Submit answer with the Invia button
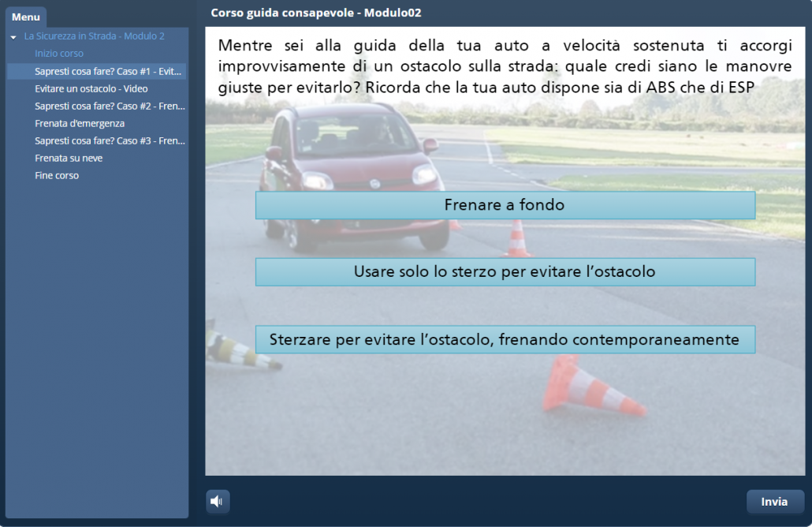 [x=775, y=502]
